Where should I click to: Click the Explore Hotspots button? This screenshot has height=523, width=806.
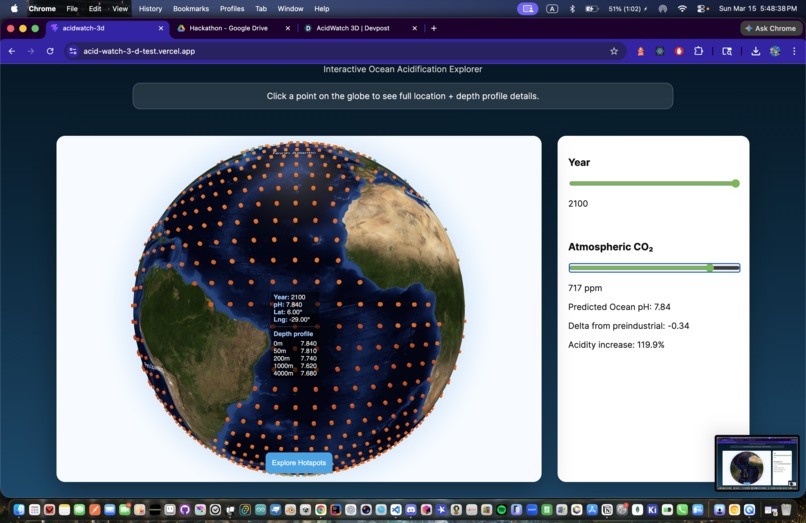click(x=299, y=462)
